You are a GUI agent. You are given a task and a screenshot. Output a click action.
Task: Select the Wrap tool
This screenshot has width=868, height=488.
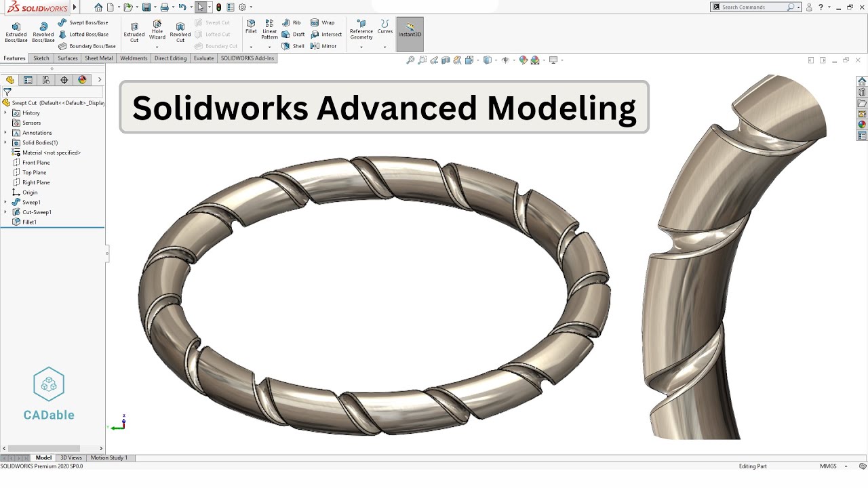tap(323, 22)
